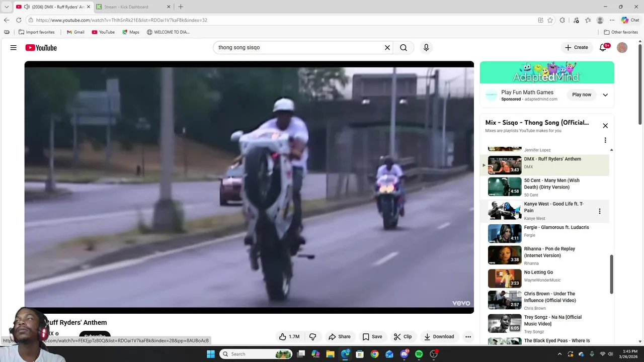View site information lock icon
644x362 pixels.
[x=31, y=20]
